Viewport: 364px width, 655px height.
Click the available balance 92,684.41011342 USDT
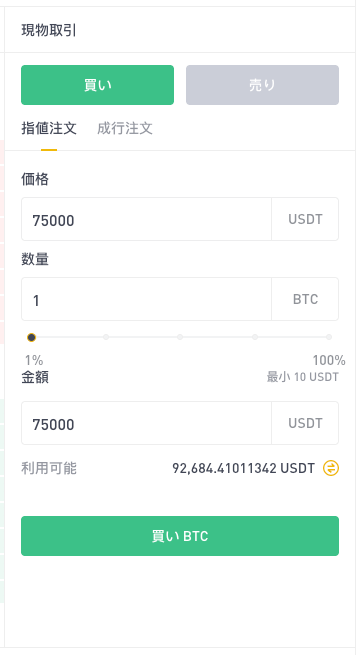click(243, 468)
